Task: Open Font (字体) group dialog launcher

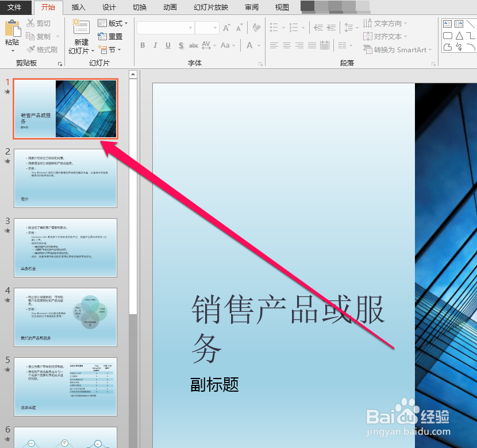Action: (x=261, y=64)
